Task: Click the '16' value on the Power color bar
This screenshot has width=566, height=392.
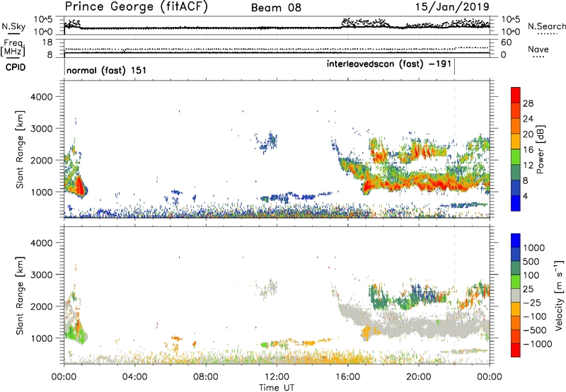Action: 528,150
